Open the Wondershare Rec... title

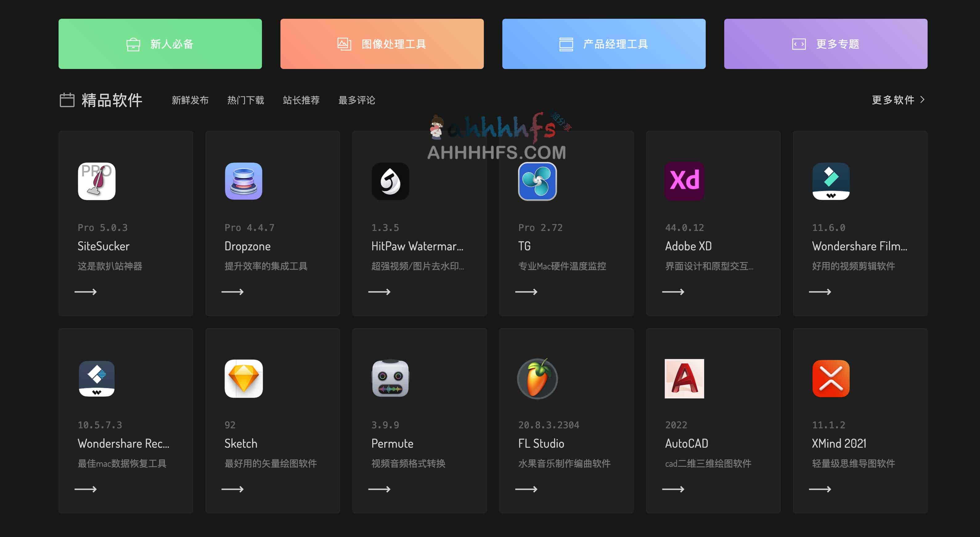point(124,443)
